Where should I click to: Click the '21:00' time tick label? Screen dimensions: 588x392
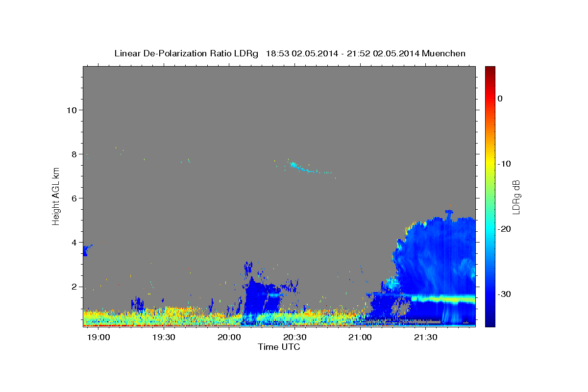(360, 338)
